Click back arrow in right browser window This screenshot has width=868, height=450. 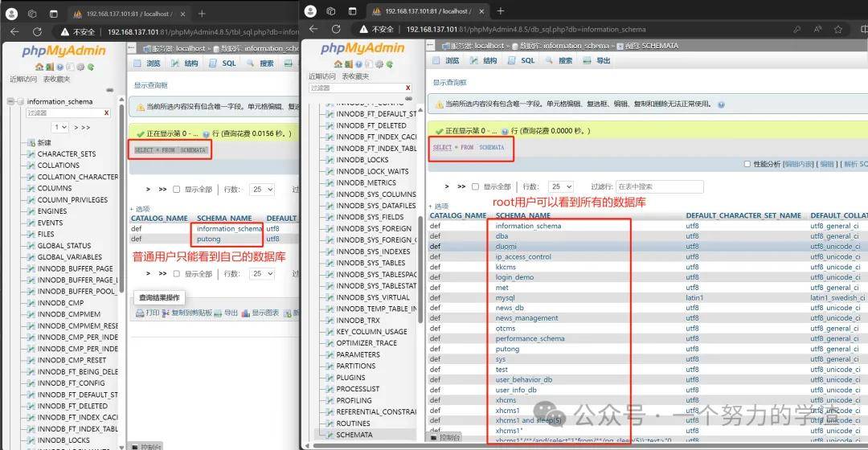pos(313,29)
